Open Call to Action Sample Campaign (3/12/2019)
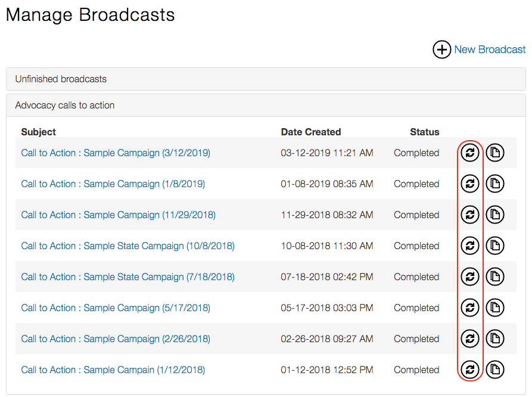Image resolution: width=532 pixels, height=397 pixels. click(116, 153)
